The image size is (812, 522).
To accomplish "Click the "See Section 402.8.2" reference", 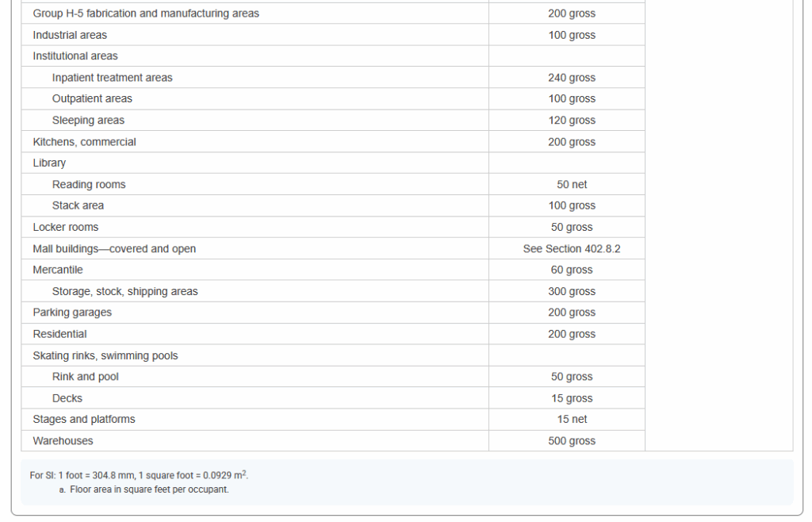I will pyautogui.click(x=571, y=249).
